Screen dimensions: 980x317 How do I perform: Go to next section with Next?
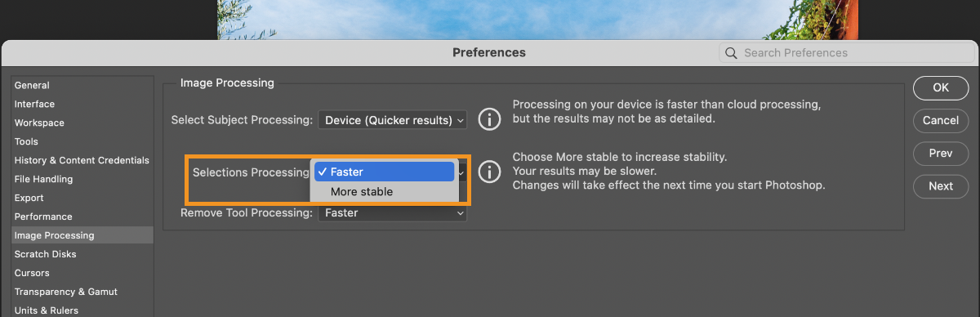tap(941, 185)
